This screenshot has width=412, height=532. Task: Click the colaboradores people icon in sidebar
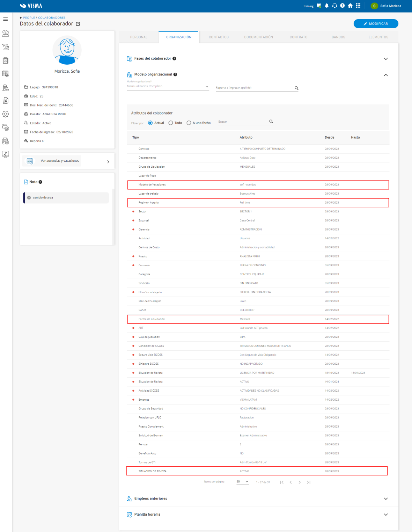coord(5,34)
